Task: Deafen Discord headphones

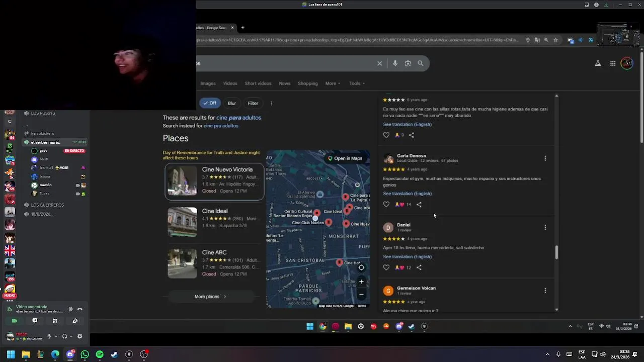Action: pyautogui.click(x=64, y=336)
